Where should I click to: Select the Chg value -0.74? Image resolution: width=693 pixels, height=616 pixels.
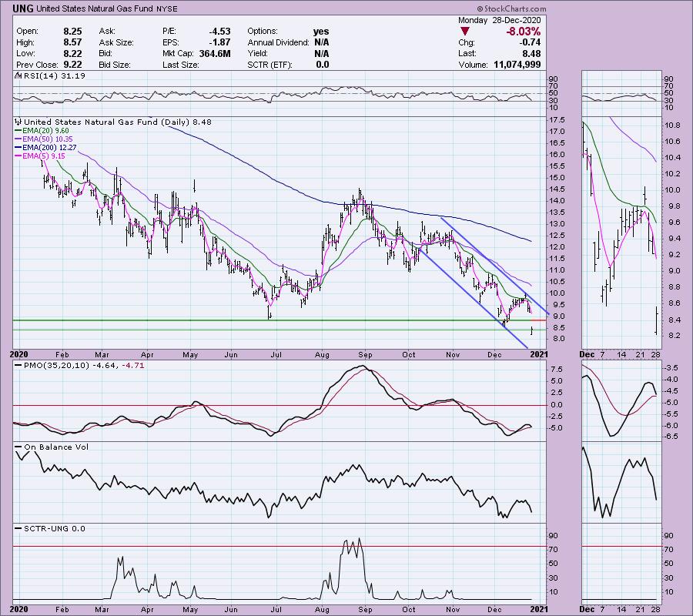(530, 42)
